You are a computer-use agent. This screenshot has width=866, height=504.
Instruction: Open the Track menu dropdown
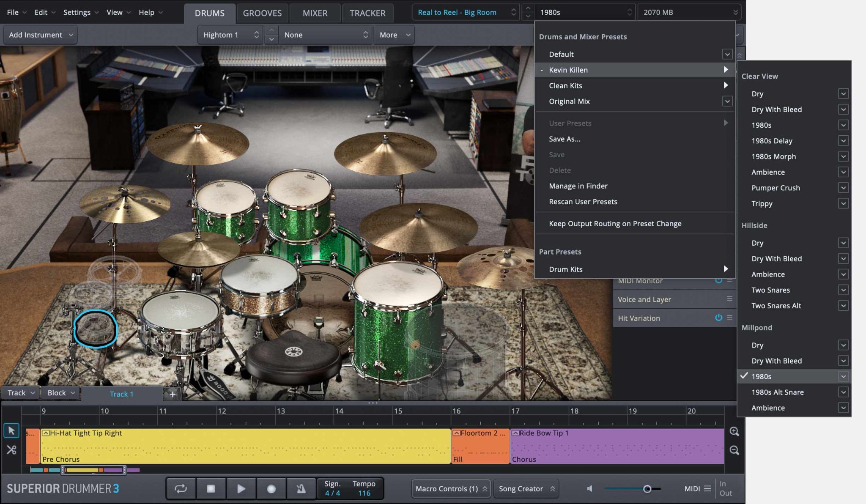click(x=21, y=393)
